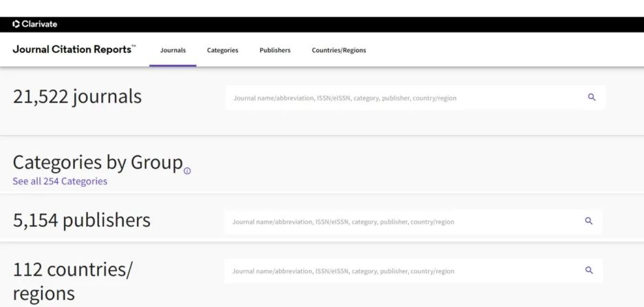Image resolution: width=644 pixels, height=307 pixels.
Task: Click the search icon in the publishers row
Action: click(x=588, y=221)
